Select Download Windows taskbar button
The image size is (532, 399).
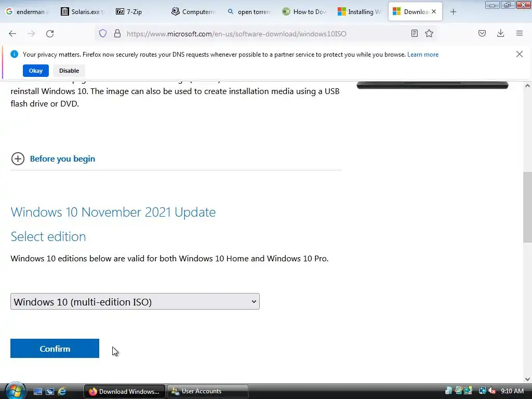pos(125,391)
